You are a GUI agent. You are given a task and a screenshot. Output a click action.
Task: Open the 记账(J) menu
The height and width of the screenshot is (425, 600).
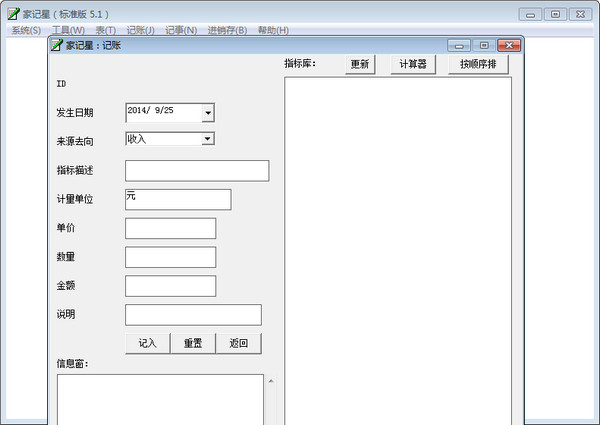pyautogui.click(x=140, y=30)
